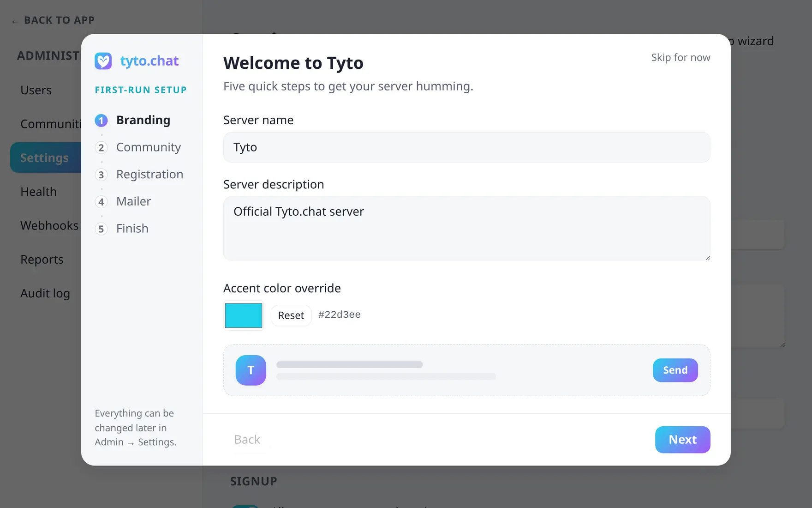The width and height of the screenshot is (812, 508).
Task: Focus the Server name input field
Action: point(466,147)
